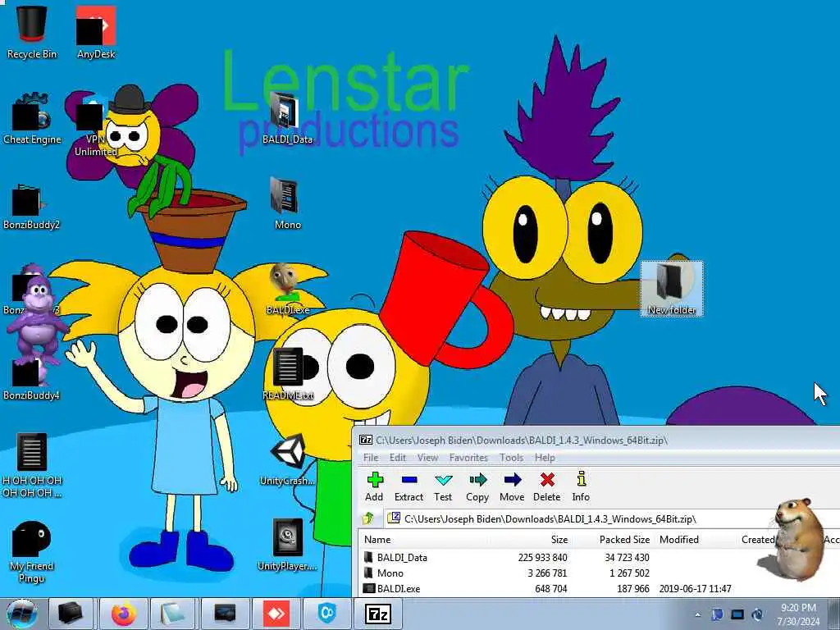
Task: Go up one folder level in 7-Zip
Action: coord(368,518)
